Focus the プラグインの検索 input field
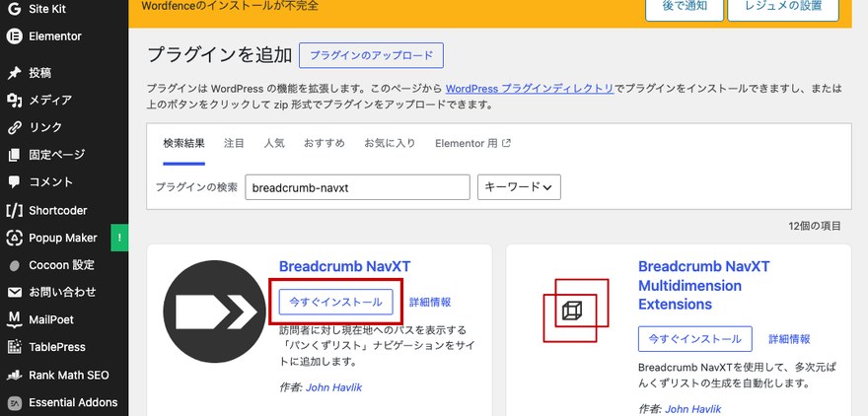Screen dimensions: 868x416 [358, 187]
